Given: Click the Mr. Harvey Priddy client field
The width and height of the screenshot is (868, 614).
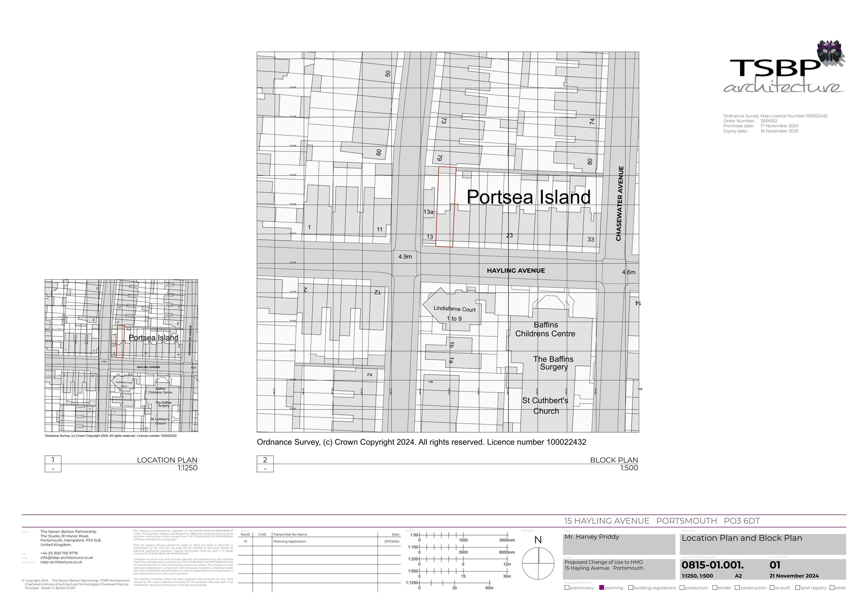Looking at the screenshot, I should tap(592, 537).
